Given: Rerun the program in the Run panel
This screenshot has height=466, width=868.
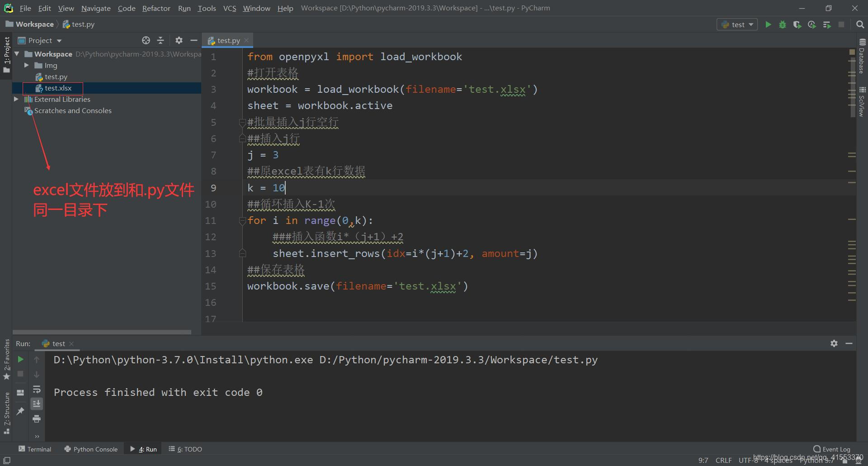Looking at the screenshot, I should pyautogui.click(x=20, y=359).
